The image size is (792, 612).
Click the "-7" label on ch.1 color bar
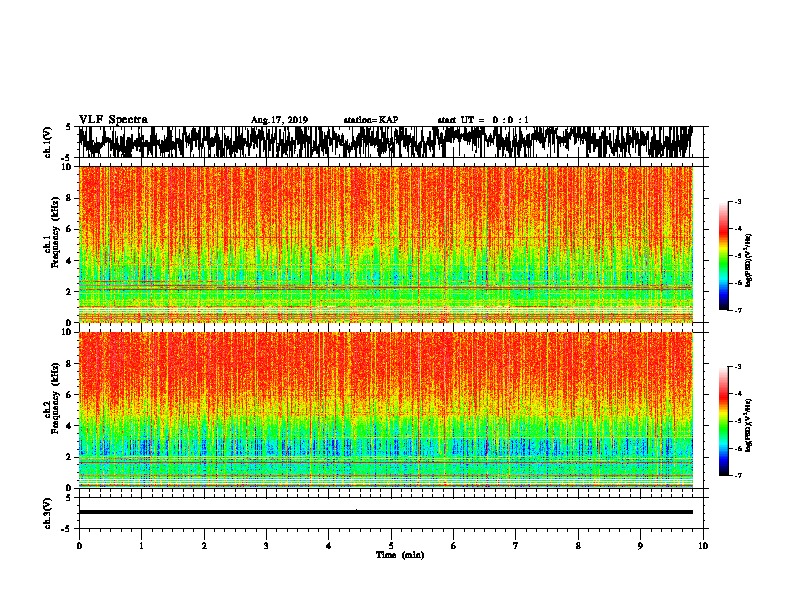(x=738, y=310)
